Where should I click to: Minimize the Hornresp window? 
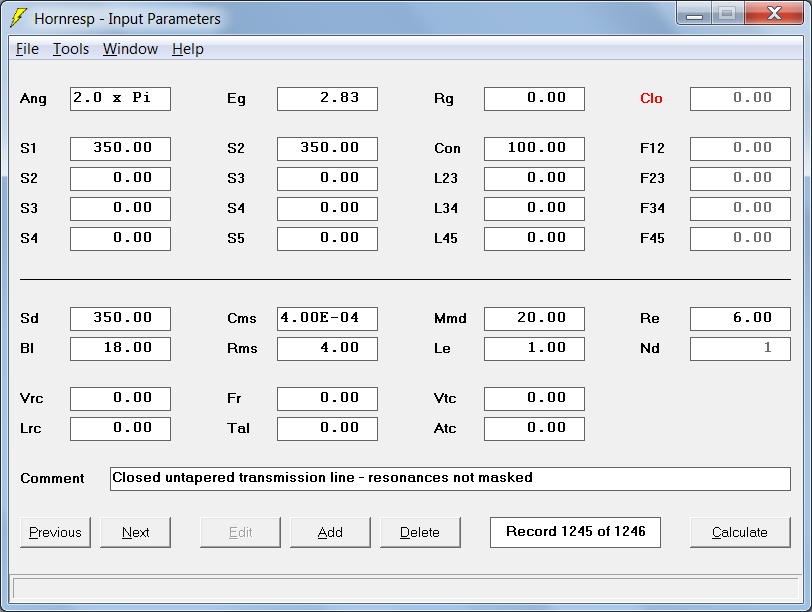coord(694,13)
